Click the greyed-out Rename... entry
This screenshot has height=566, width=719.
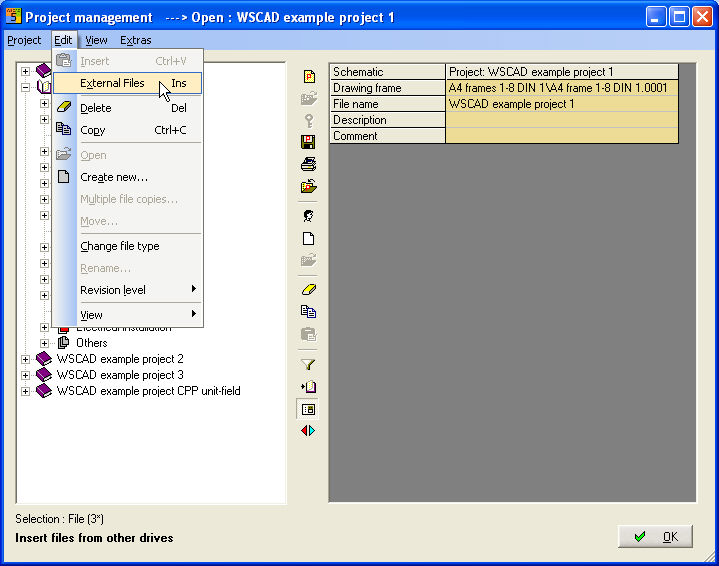(127, 268)
